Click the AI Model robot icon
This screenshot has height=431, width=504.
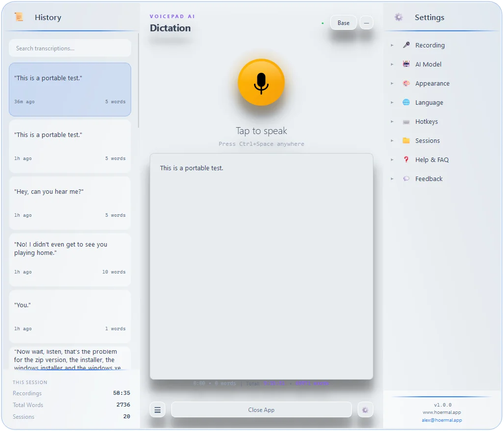click(x=406, y=64)
